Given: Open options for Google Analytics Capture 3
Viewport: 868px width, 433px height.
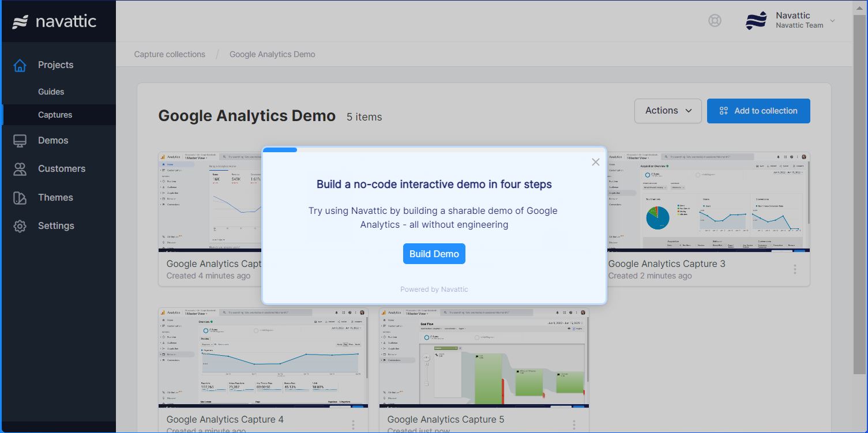Looking at the screenshot, I should click(795, 269).
